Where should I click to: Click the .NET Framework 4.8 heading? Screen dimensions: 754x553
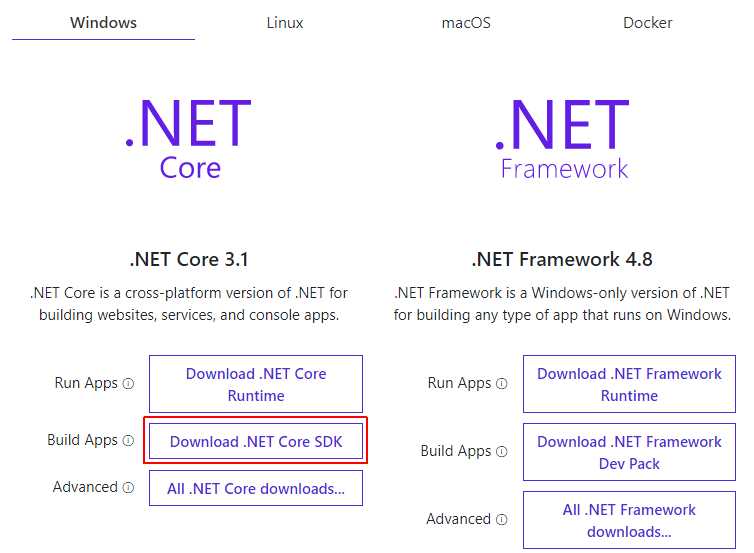(562, 260)
